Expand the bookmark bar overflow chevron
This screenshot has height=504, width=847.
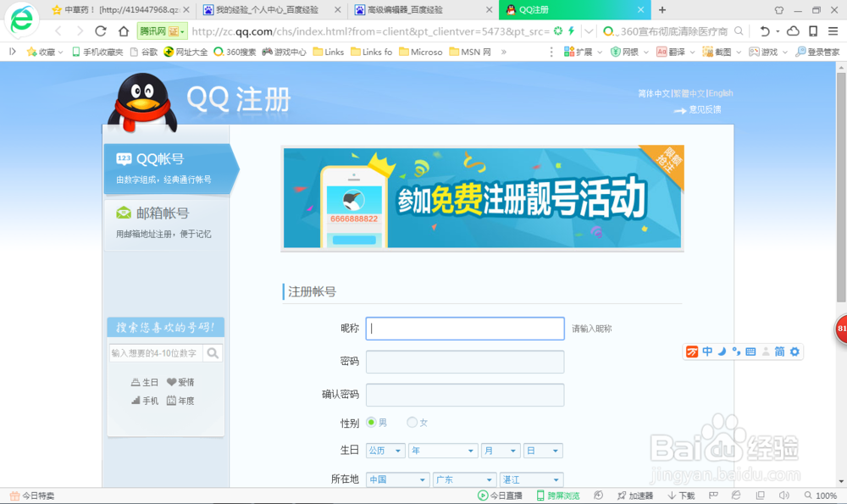pos(503,52)
